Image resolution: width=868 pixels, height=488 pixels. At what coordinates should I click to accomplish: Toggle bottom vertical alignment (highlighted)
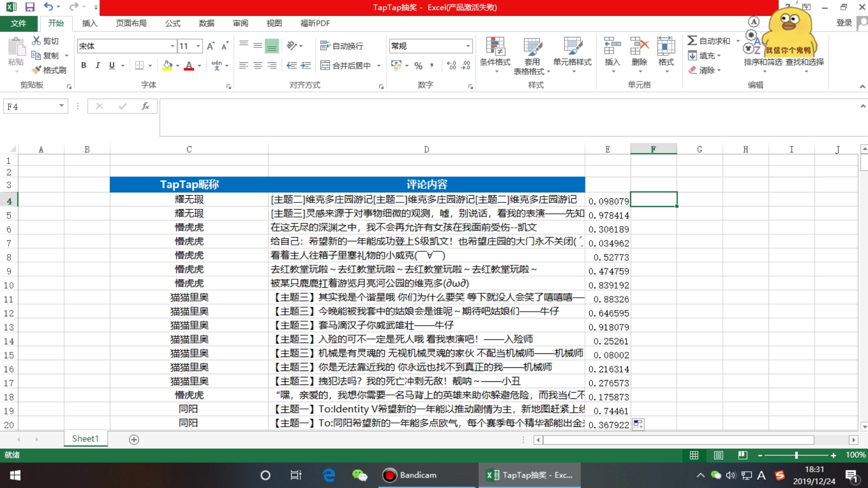tap(272, 46)
